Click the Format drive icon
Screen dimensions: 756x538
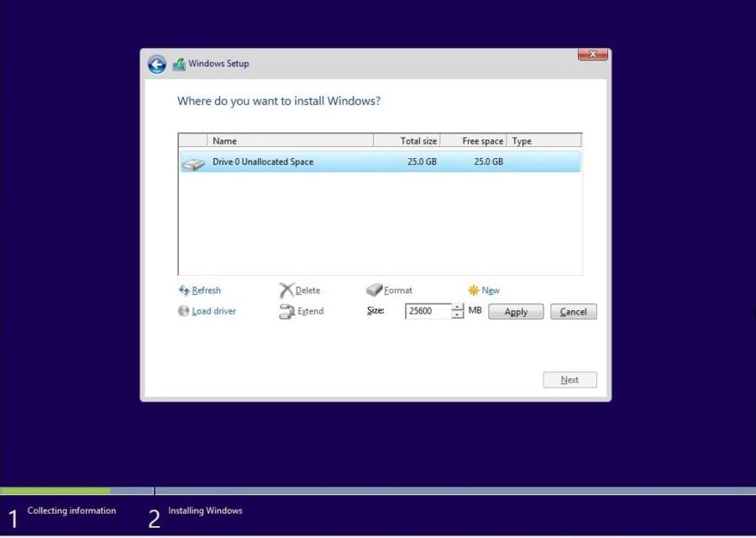[x=374, y=289]
